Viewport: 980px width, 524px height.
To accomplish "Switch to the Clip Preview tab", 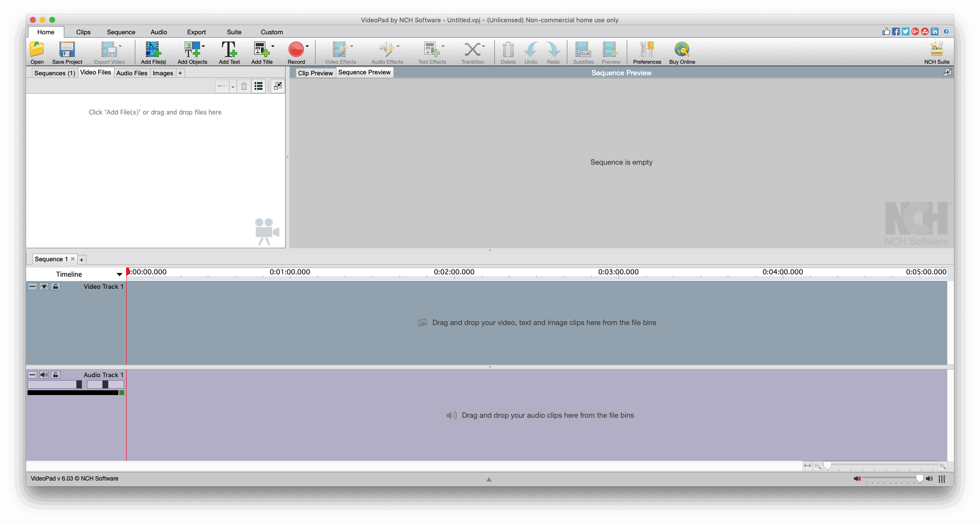I will point(315,73).
